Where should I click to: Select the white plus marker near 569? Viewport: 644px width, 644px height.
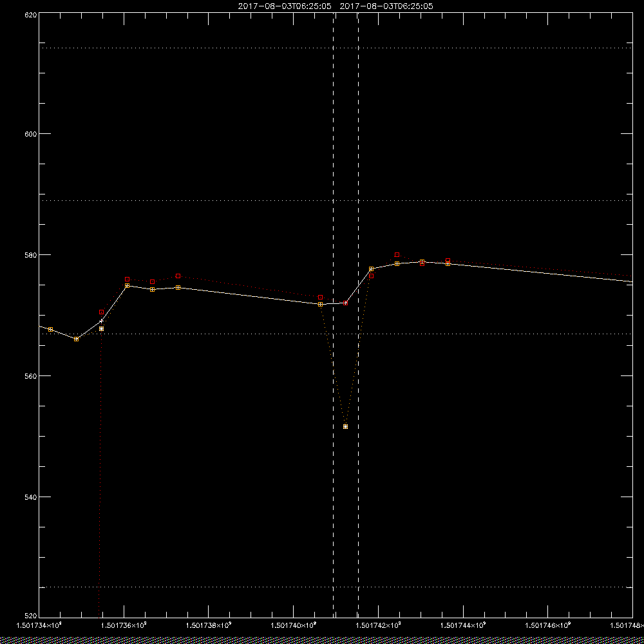(x=102, y=321)
